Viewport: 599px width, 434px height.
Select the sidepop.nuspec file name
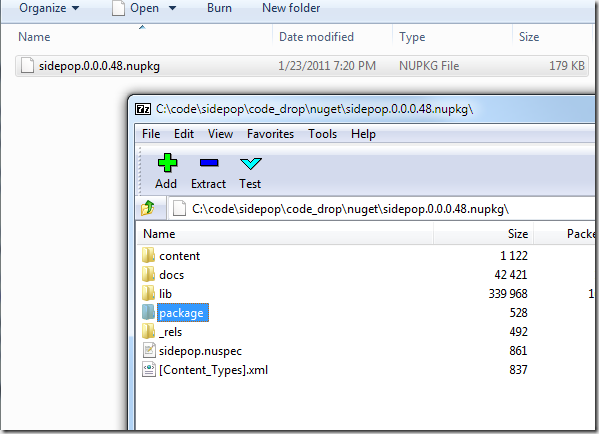(x=201, y=351)
